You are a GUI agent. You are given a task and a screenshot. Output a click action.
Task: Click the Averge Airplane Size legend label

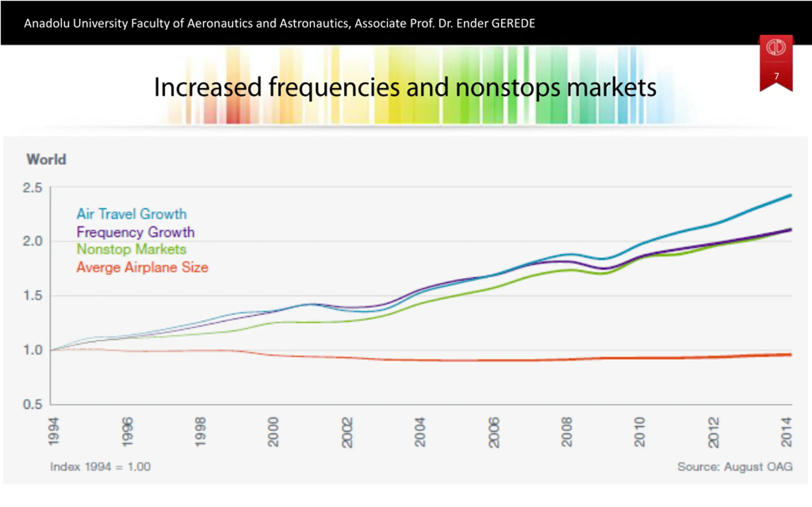pyautogui.click(x=142, y=267)
